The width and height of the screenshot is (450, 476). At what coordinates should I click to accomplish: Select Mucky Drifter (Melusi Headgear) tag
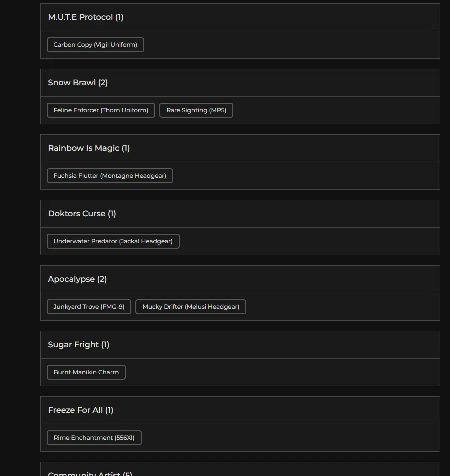tap(191, 307)
